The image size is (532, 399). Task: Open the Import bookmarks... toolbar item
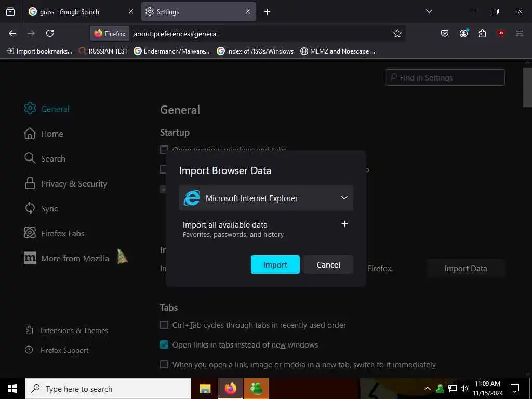(39, 51)
